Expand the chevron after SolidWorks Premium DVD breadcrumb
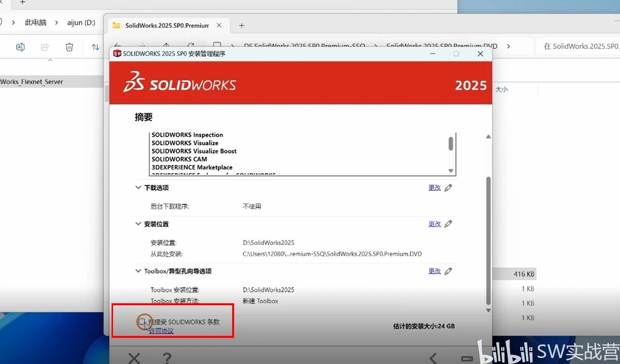Image resolution: width=620 pixels, height=364 pixels. click(509, 46)
